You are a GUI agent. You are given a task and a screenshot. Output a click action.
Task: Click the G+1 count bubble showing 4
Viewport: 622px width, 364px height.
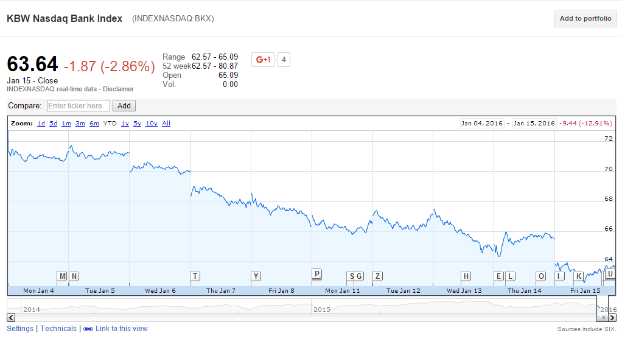(x=284, y=60)
